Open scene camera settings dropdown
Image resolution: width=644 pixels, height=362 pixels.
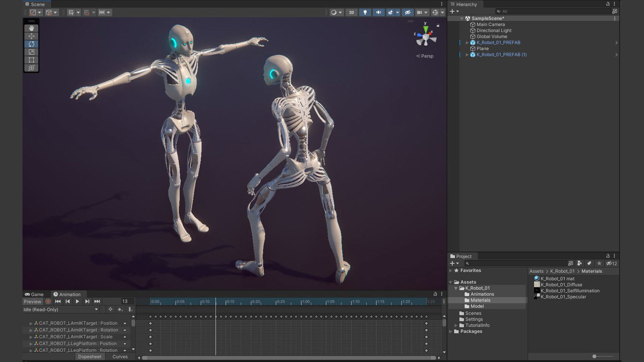click(x=426, y=12)
